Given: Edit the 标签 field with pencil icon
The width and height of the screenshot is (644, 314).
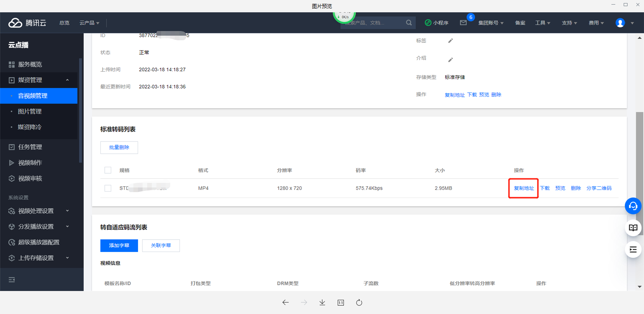Looking at the screenshot, I should click(x=450, y=41).
